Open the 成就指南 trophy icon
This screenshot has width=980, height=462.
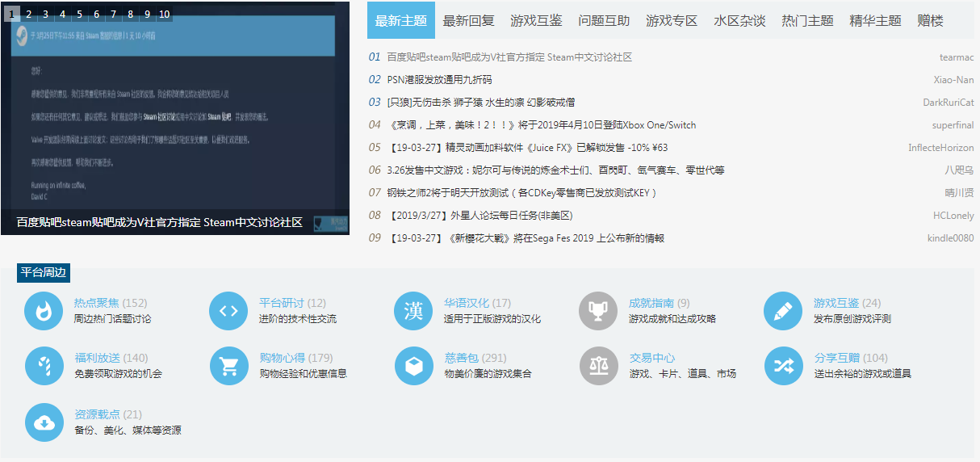pyautogui.click(x=598, y=311)
